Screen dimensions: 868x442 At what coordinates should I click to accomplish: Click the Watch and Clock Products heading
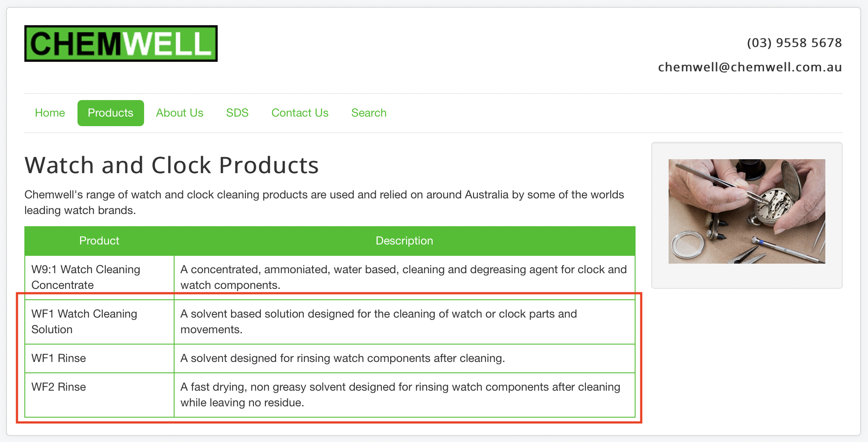click(x=172, y=166)
